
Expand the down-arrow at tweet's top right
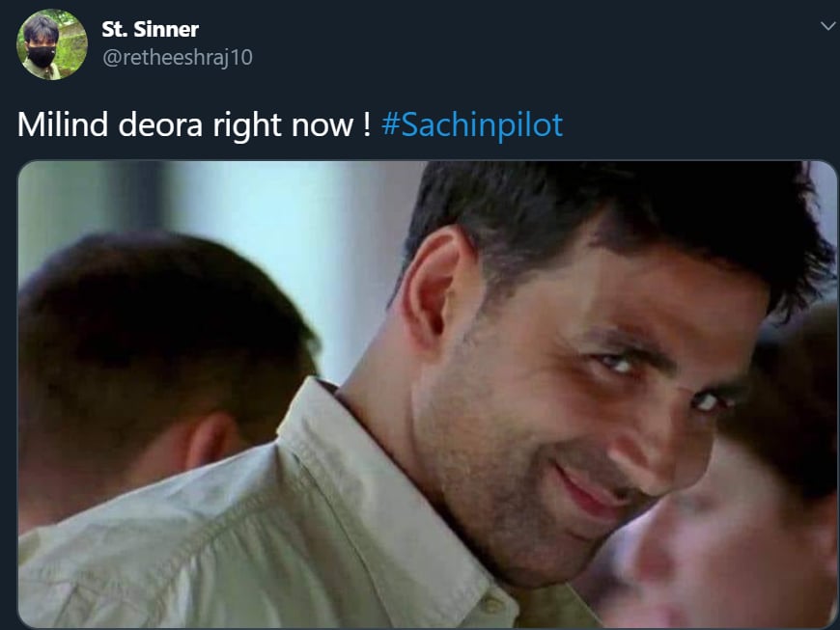[x=826, y=26]
